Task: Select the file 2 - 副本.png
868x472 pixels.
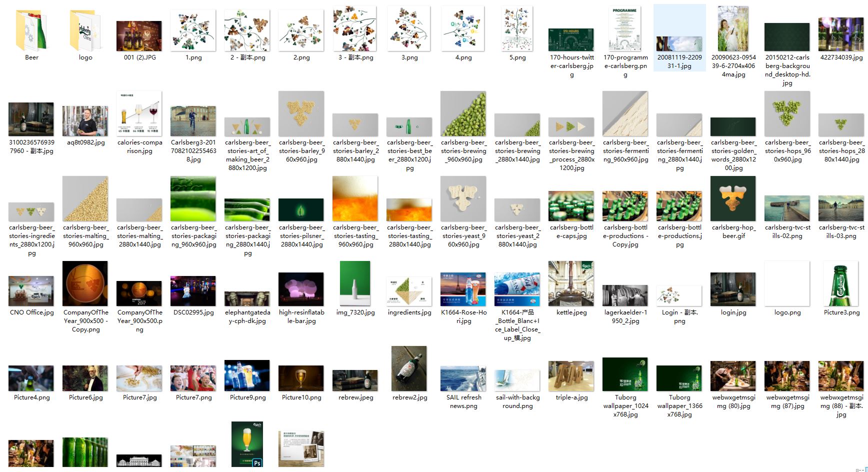Action: (247, 31)
